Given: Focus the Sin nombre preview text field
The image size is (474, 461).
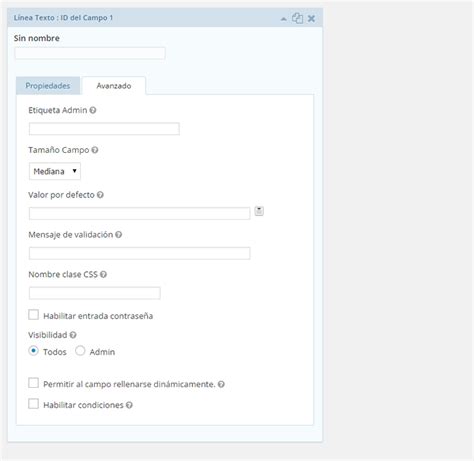Looking at the screenshot, I should coord(90,53).
